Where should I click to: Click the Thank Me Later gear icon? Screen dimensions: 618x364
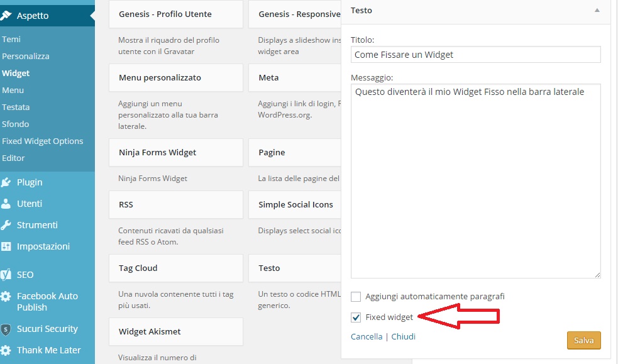6,350
